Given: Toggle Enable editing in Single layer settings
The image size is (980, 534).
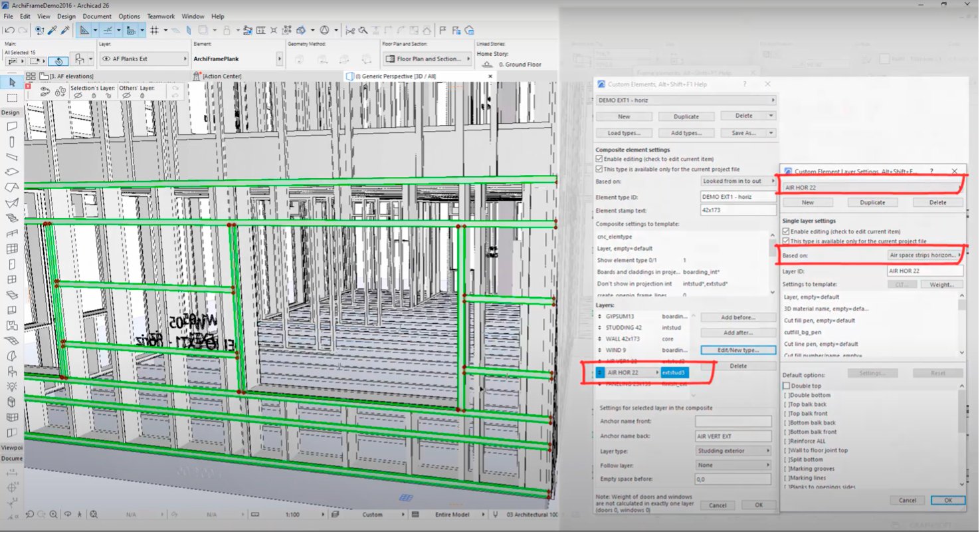Looking at the screenshot, I should (786, 231).
